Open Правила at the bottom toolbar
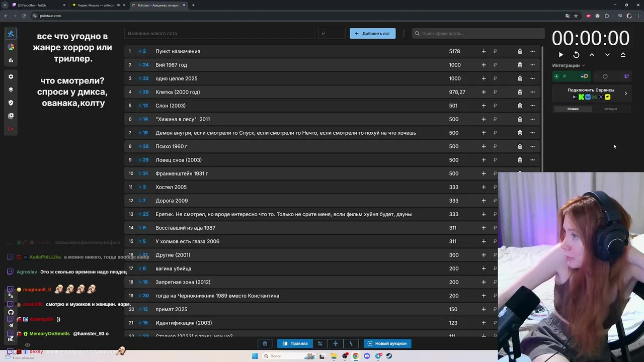 (295, 343)
